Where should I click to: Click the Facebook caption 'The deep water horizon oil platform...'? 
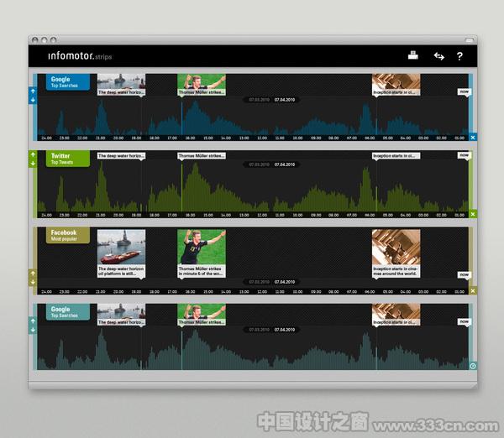point(121,271)
